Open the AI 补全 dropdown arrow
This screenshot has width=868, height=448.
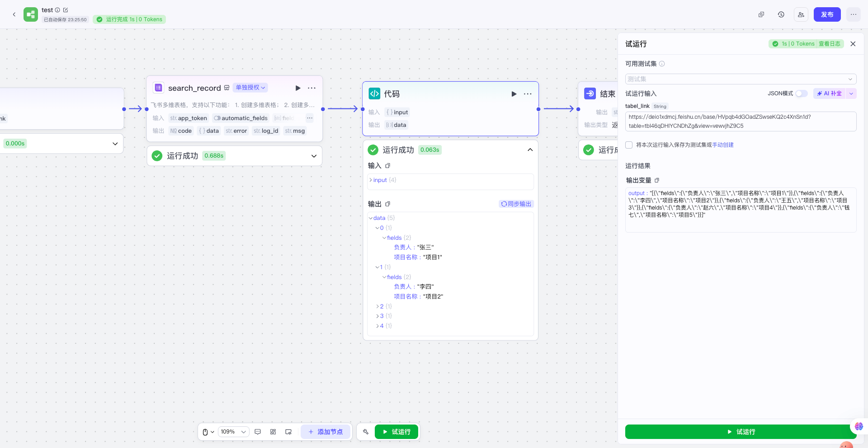pos(851,93)
